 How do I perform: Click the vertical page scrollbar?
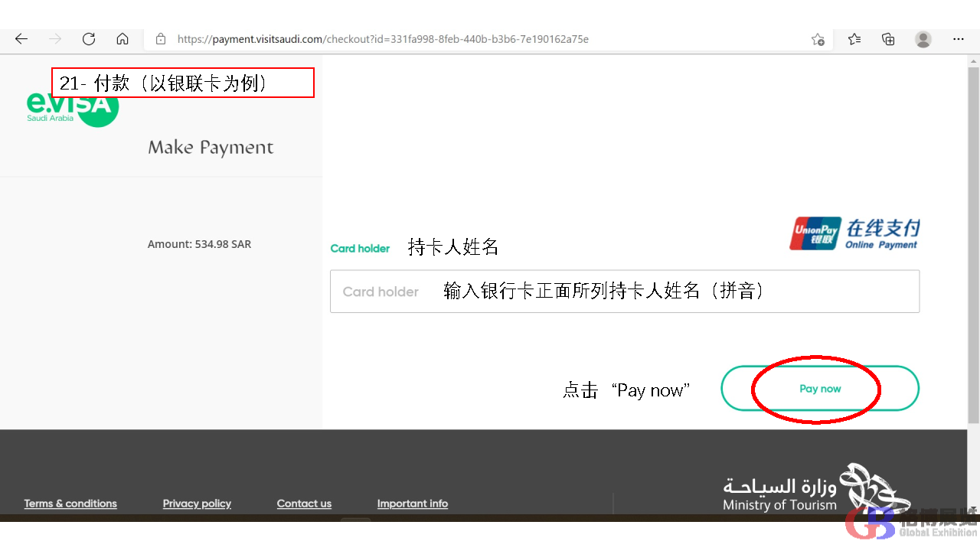point(973,245)
